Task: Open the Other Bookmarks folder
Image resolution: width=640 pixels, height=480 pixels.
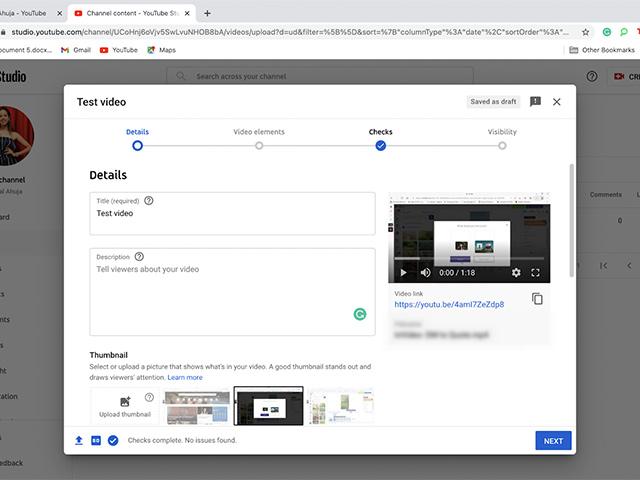Action: [602, 50]
